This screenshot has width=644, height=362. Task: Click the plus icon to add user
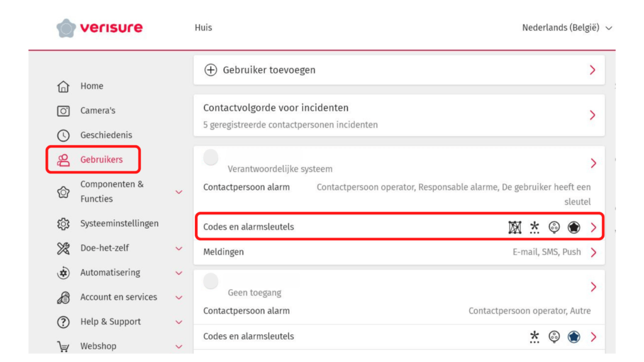(x=211, y=70)
